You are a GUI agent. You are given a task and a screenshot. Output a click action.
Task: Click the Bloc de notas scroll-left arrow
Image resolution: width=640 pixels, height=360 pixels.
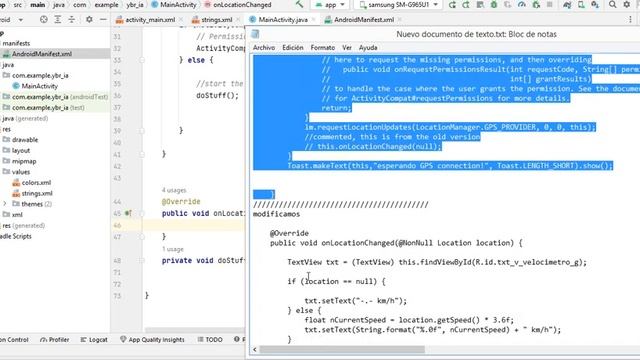pyautogui.click(x=255, y=350)
